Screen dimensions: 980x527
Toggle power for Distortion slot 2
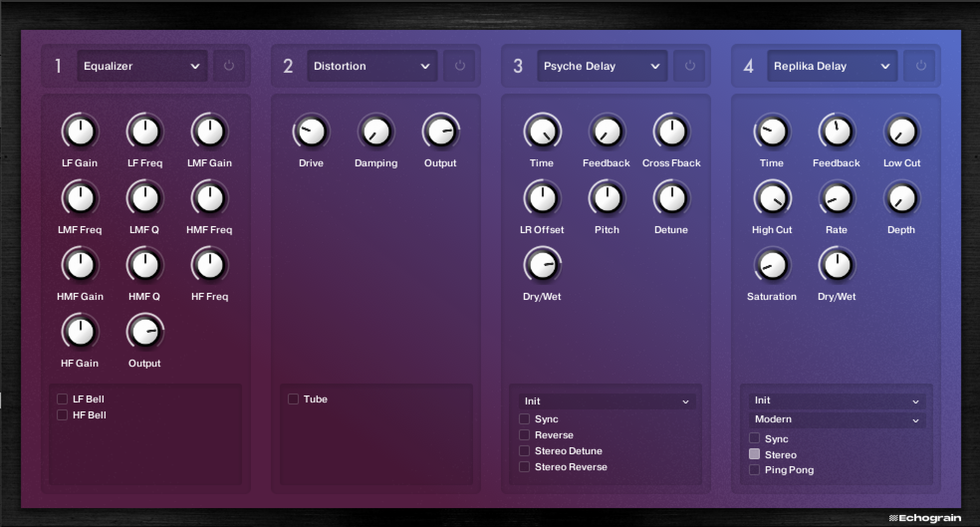coord(459,66)
